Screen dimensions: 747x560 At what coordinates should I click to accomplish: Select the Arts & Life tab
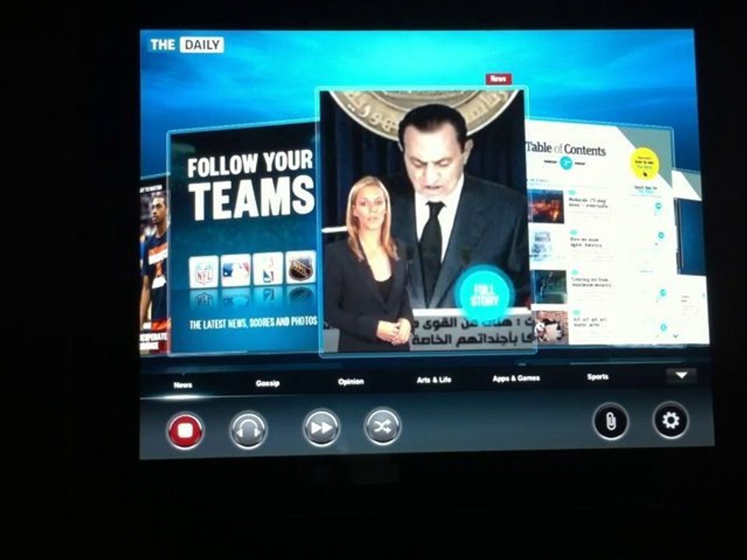tap(433, 380)
